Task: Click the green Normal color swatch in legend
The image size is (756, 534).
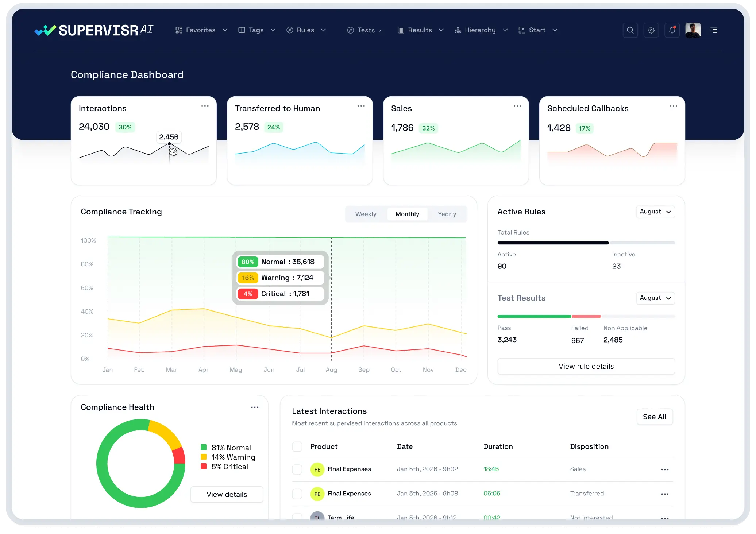Action: click(x=203, y=447)
